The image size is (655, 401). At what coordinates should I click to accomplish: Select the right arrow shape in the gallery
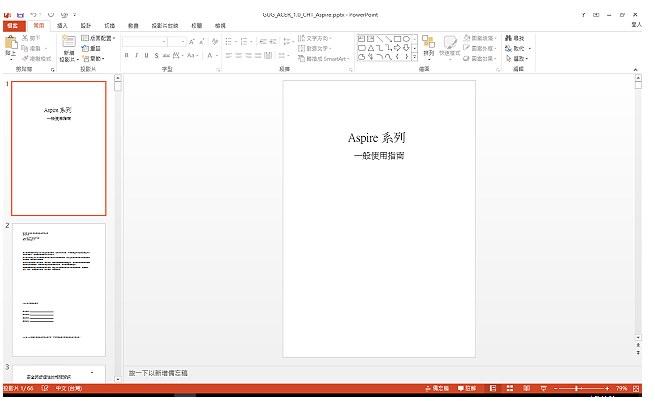(397, 48)
